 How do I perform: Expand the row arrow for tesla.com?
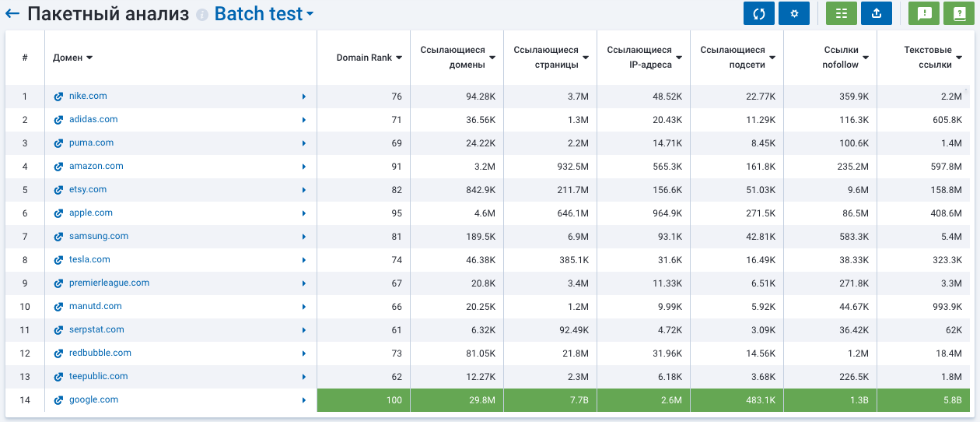[304, 260]
